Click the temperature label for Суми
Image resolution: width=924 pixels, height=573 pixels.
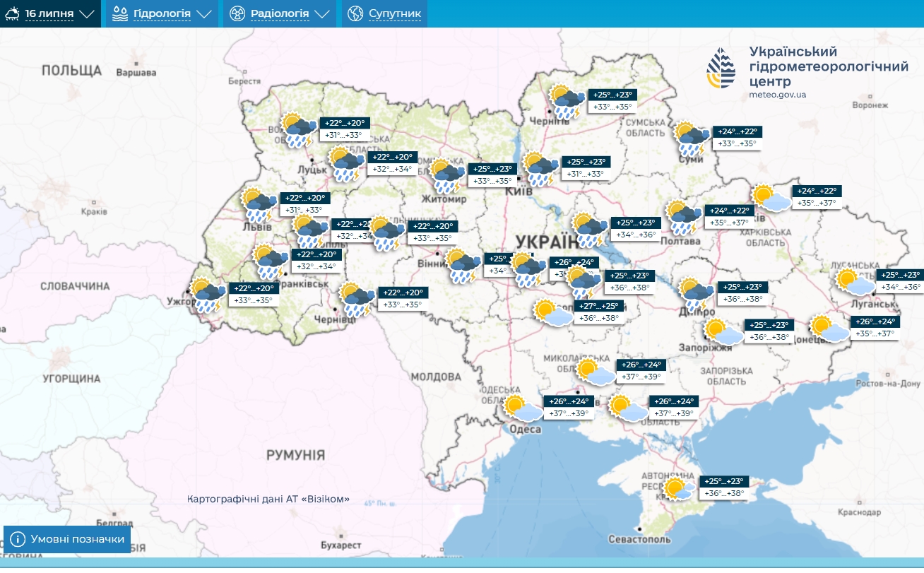click(737, 138)
